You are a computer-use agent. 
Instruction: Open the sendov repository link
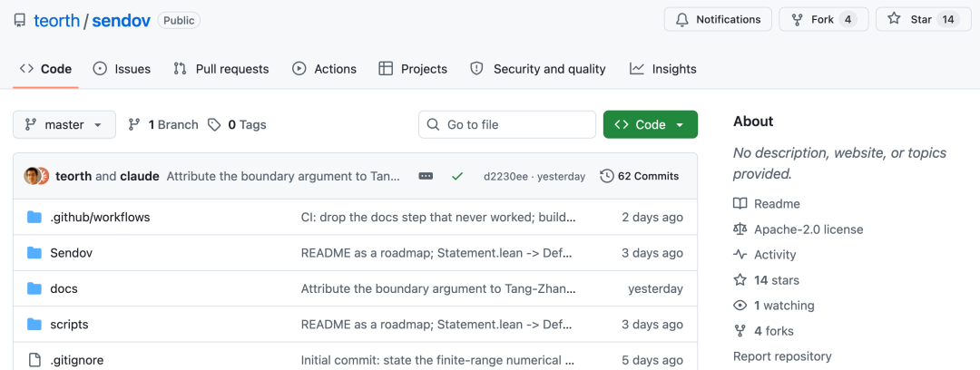[122, 21]
